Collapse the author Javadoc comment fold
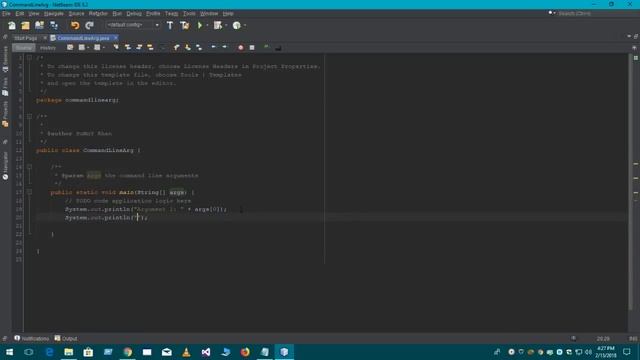Image resolution: width=640 pixels, height=360 pixels. coord(29,117)
